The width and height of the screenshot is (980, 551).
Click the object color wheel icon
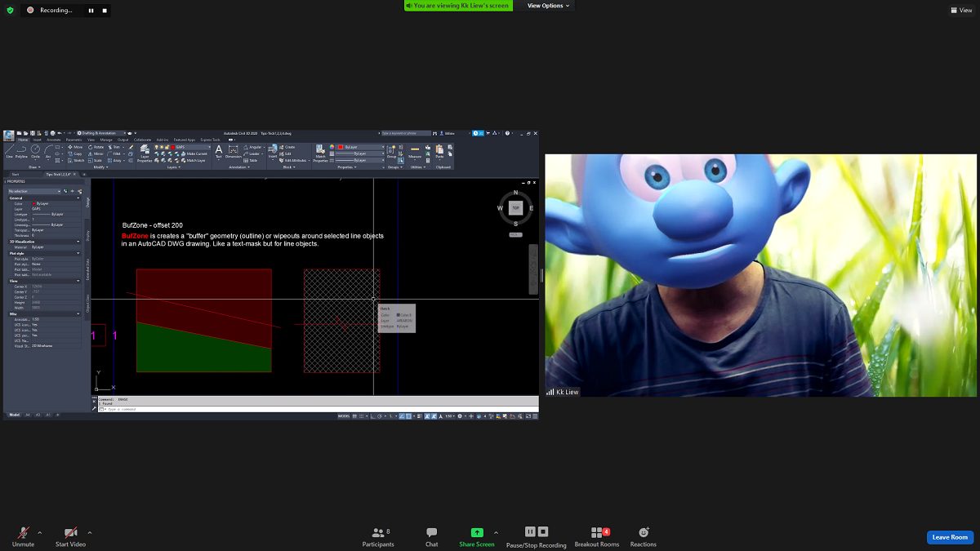tap(332, 147)
